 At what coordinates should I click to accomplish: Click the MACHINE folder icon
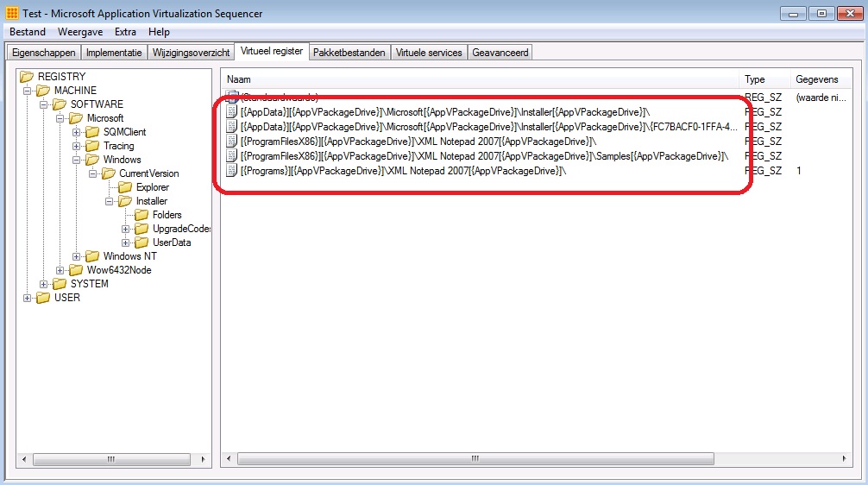click(43, 91)
